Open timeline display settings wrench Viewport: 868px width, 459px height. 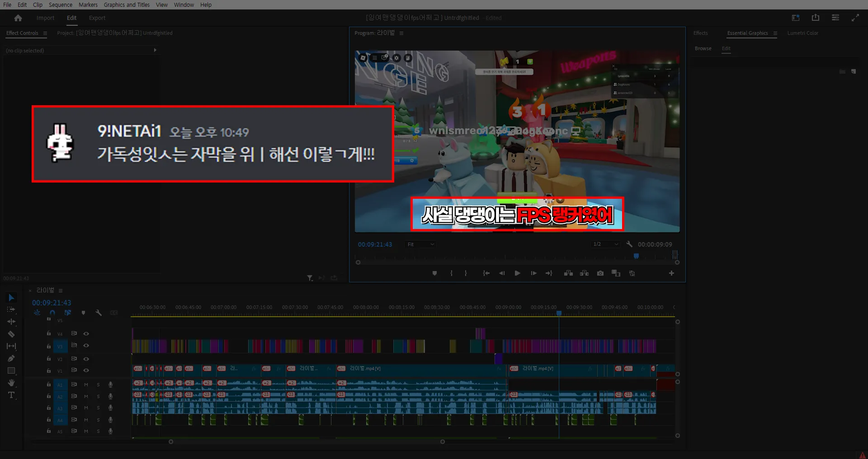pos(99,313)
